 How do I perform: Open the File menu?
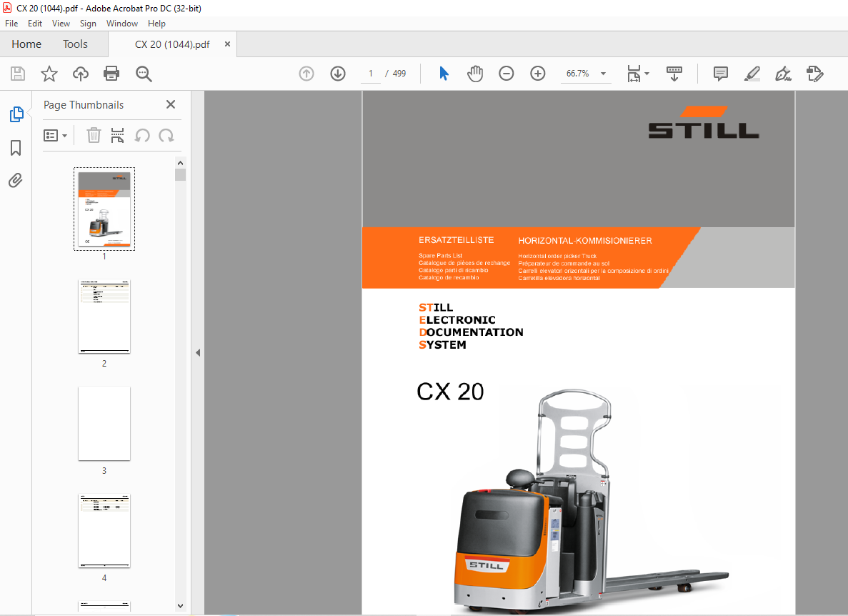11,24
